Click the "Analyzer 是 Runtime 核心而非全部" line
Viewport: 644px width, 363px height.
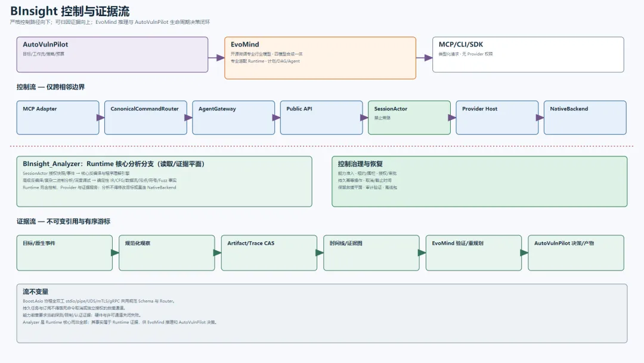pos(119,322)
